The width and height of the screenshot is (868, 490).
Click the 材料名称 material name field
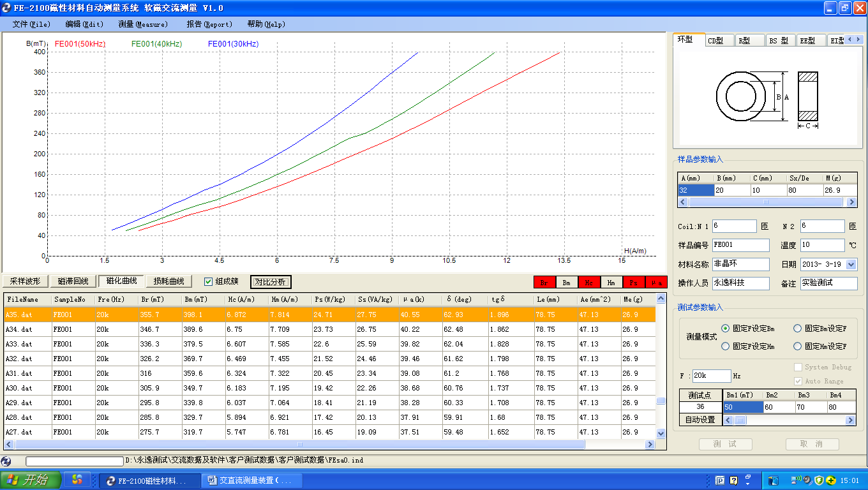[741, 264]
